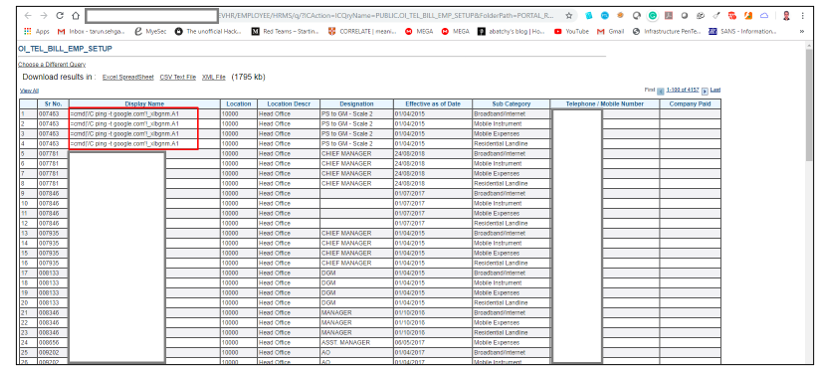Click the browser back arrow
The image size is (822, 371).
[28, 16]
